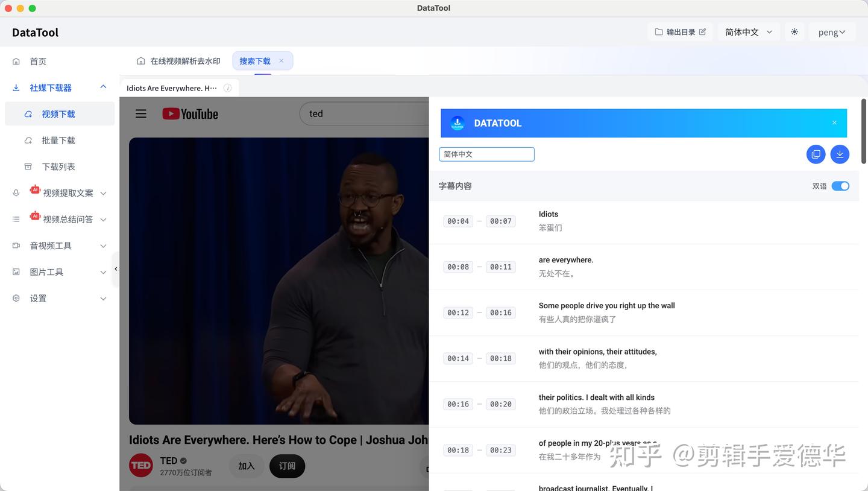Click the 笨蛋们 translated subtitle
Viewport: 868px width, 491px height.
tap(550, 228)
